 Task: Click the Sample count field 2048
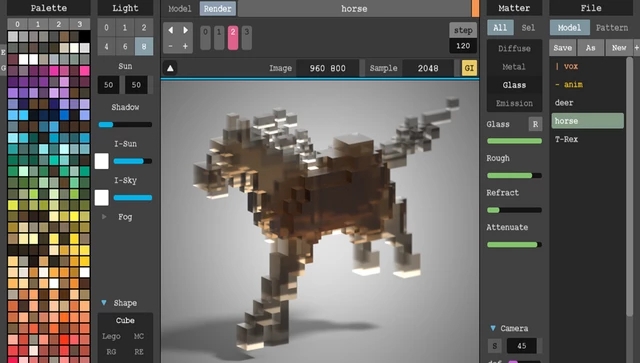pyautogui.click(x=428, y=68)
